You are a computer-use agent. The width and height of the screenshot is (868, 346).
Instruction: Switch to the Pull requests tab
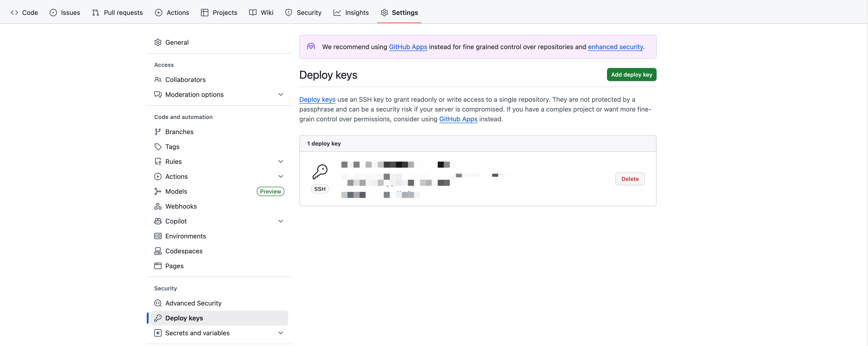tap(117, 13)
